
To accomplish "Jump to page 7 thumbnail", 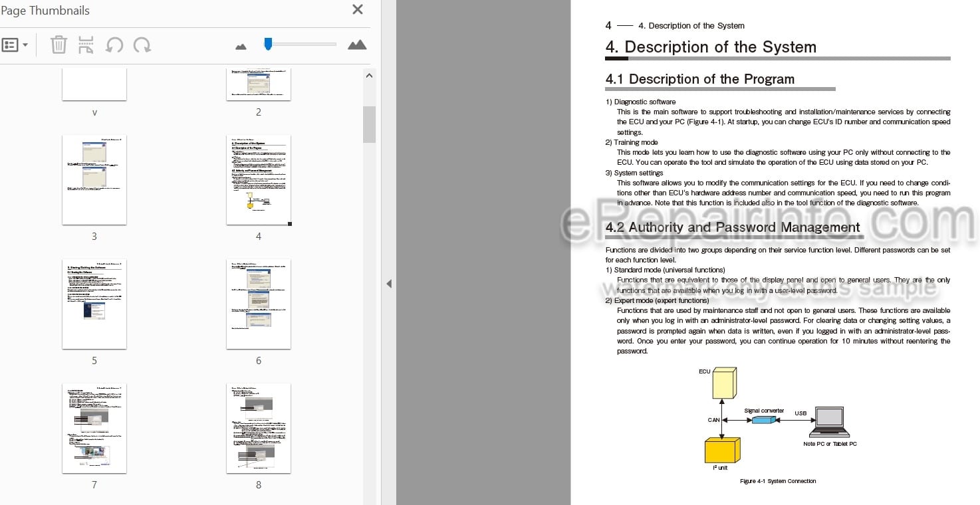I will click(94, 429).
